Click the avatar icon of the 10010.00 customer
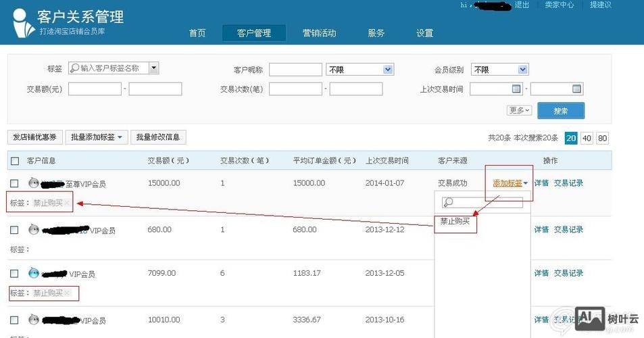Image resolution: width=644 pixels, height=338 pixels. tap(34, 319)
